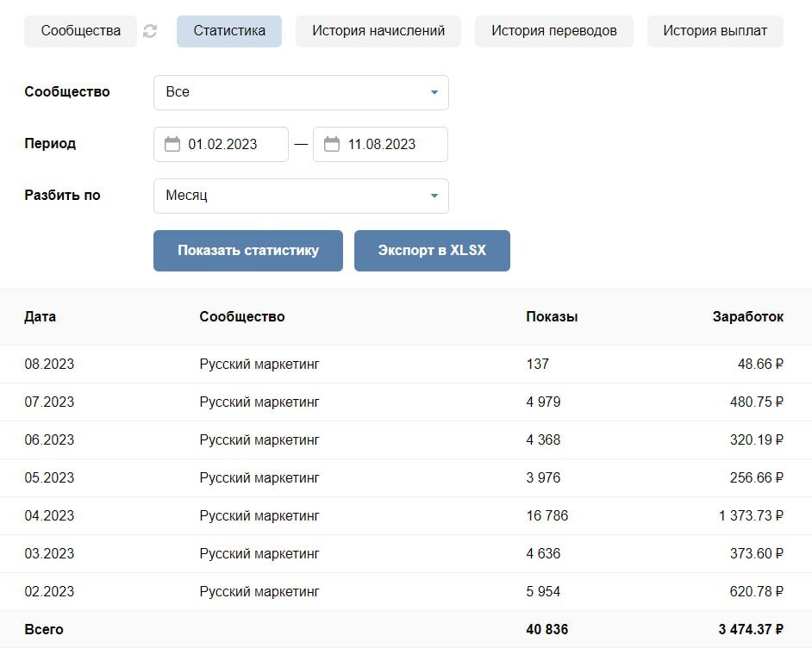
Task: Click the Заработок column header
Action: click(748, 316)
